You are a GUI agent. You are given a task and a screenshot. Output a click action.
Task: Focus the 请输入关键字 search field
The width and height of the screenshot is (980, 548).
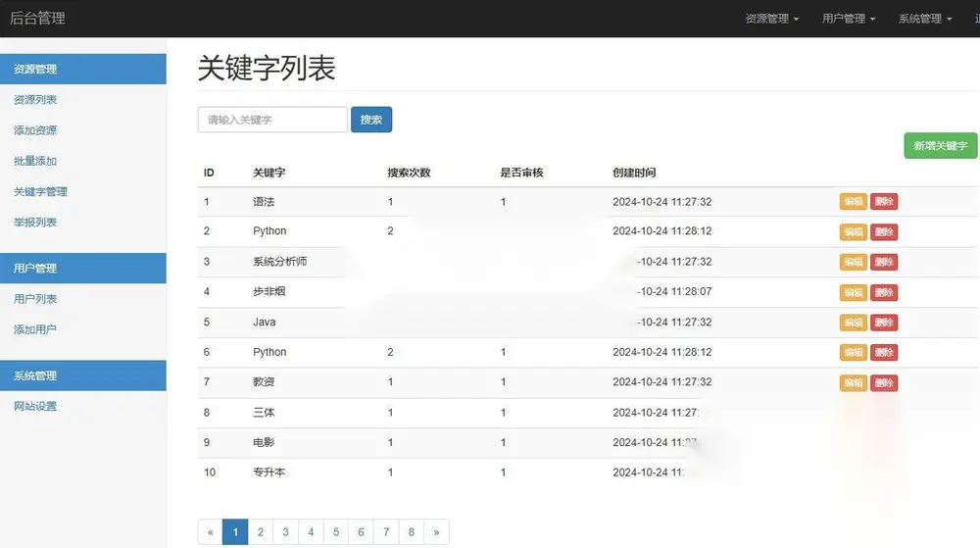[272, 120]
